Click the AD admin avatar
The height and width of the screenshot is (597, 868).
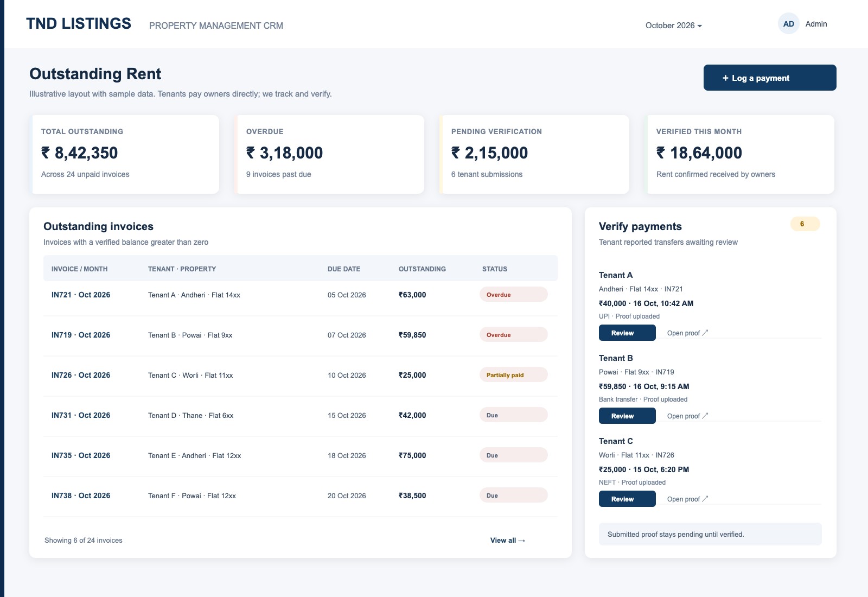pos(789,24)
